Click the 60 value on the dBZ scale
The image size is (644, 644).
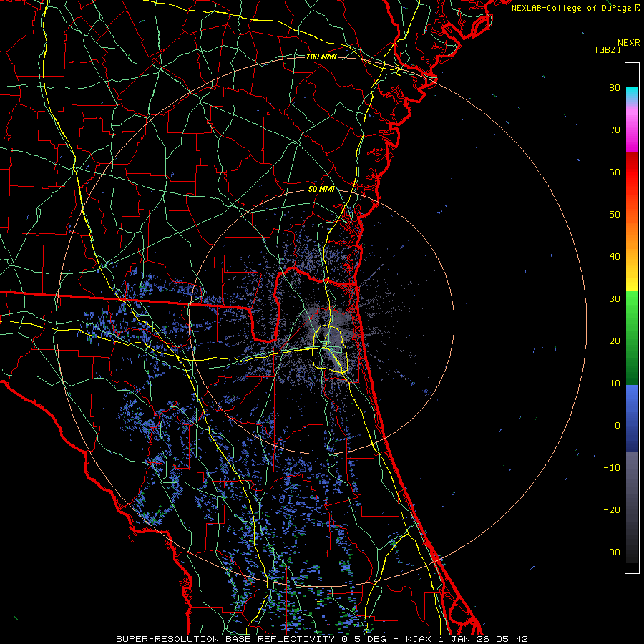[615, 172]
